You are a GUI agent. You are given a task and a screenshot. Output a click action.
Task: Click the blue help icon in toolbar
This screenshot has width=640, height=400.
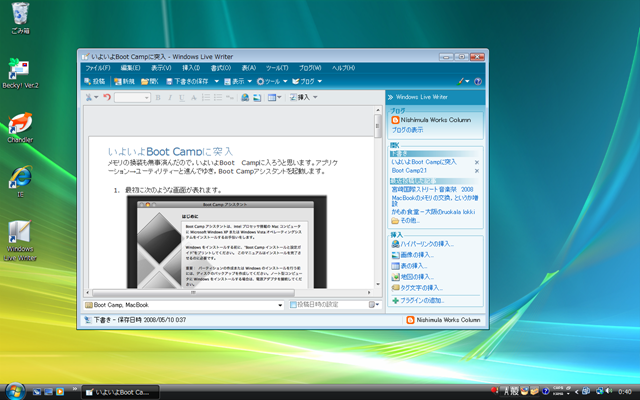pyautogui.click(x=478, y=82)
